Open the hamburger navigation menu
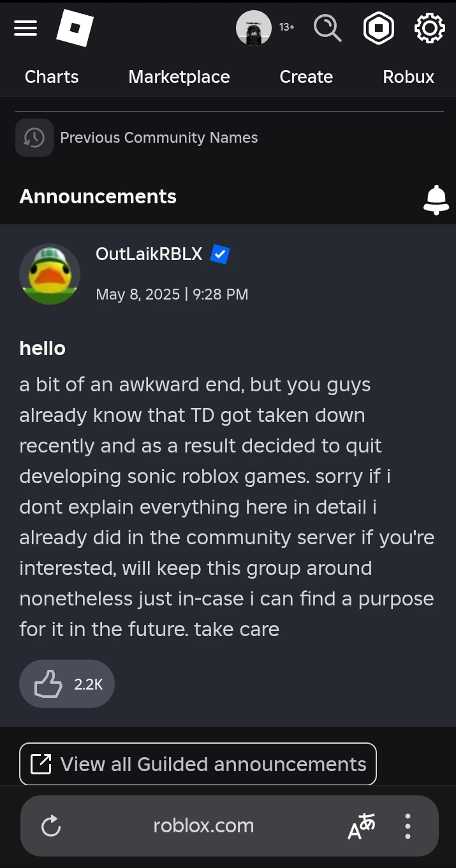The width and height of the screenshot is (456, 868). coord(26,28)
